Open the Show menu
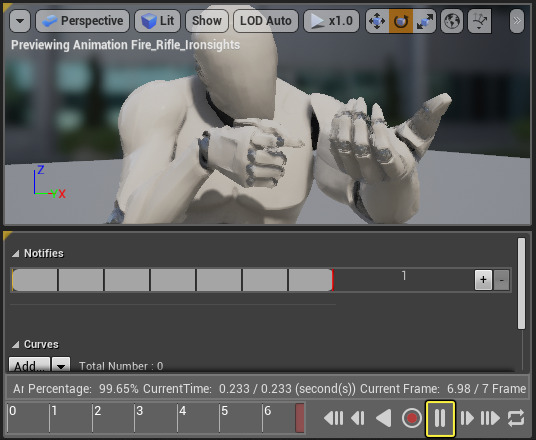 pos(207,21)
